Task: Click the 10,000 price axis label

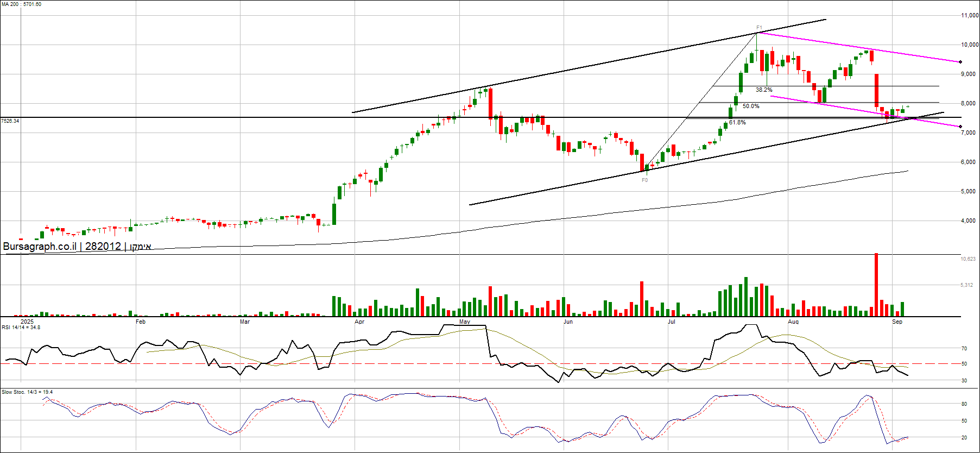Action: 969,45
